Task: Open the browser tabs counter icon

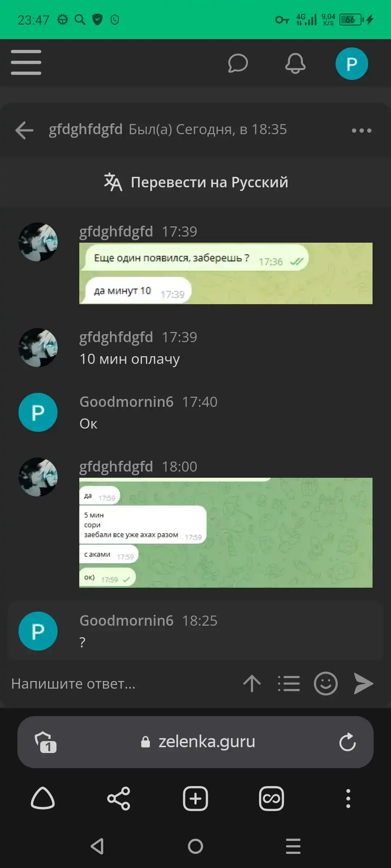Action: [45, 742]
